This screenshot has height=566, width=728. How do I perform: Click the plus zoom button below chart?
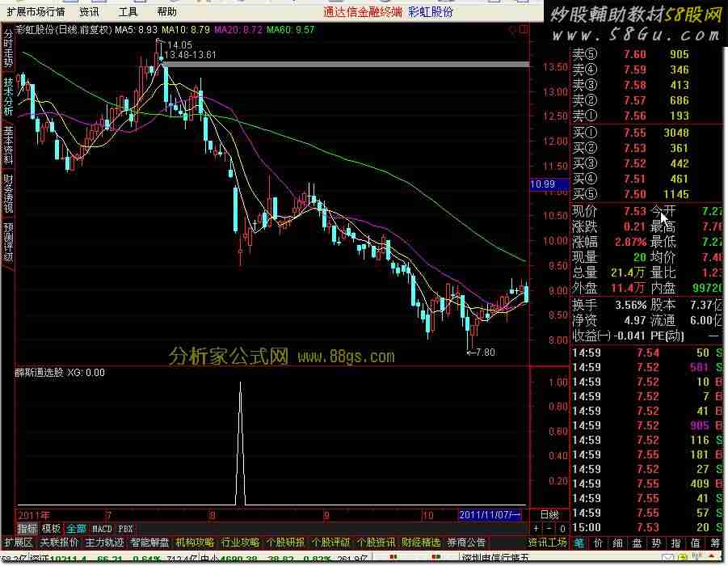point(537,528)
